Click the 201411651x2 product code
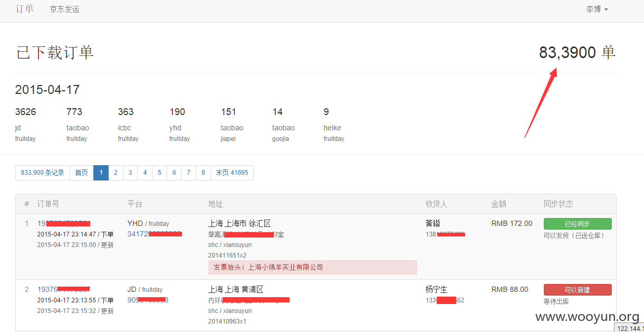 (227, 255)
